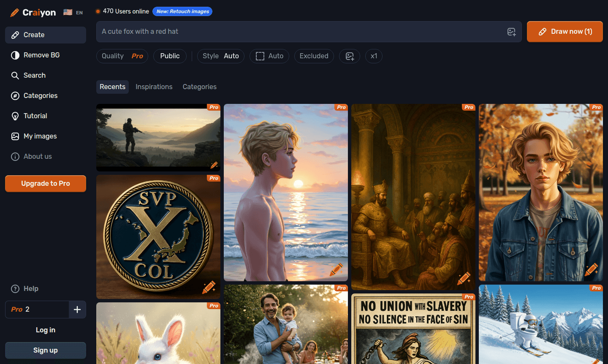Image resolution: width=608 pixels, height=364 pixels.
Task: Click the plus icon beside Pro credits
Action: click(x=77, y=310)
